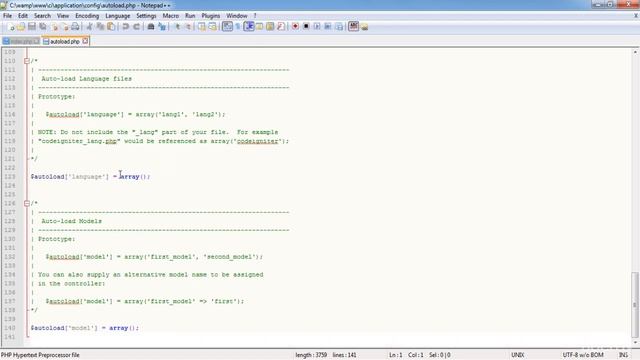Click the 'Ln : 1' status bar entry

coord(396,355)
